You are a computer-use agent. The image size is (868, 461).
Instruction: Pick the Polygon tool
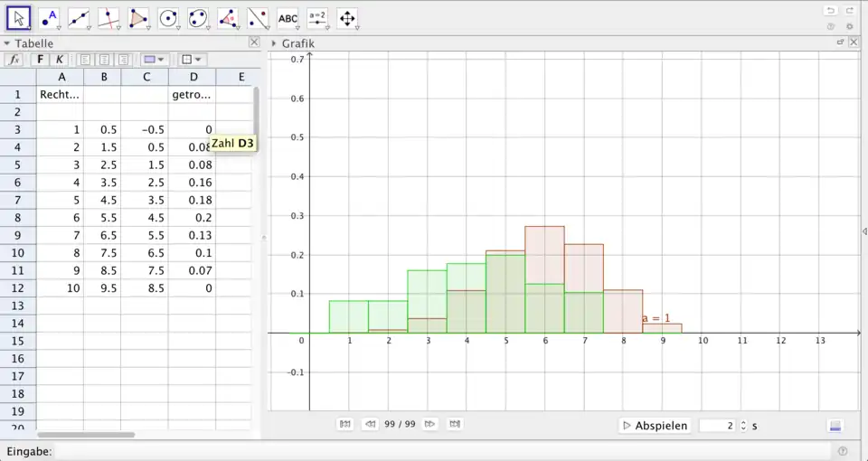[x=138, y=17]
